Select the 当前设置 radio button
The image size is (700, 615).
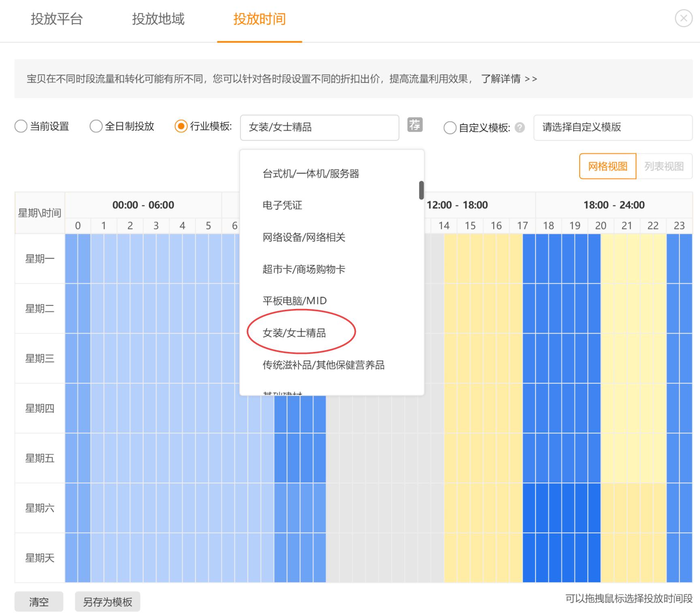point(21,126)
